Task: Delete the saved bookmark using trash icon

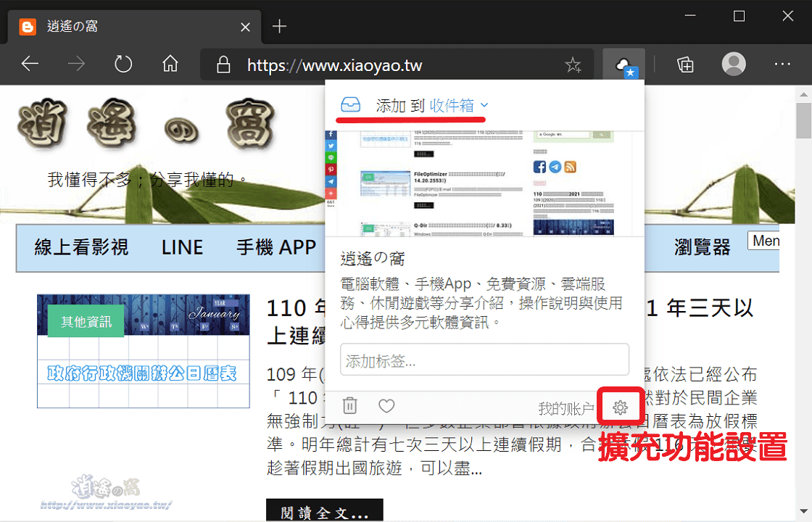Action: point(350,406)
